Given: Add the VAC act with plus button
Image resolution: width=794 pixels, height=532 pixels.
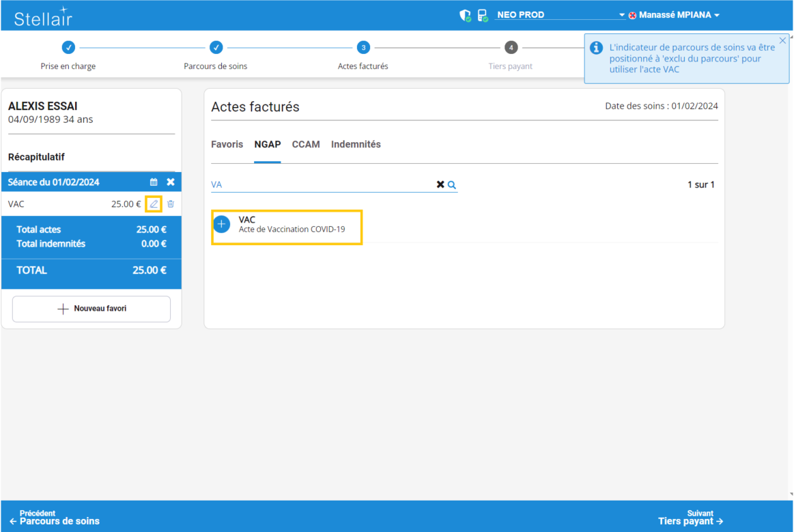Looking at the screenshot, I should 221,224.
